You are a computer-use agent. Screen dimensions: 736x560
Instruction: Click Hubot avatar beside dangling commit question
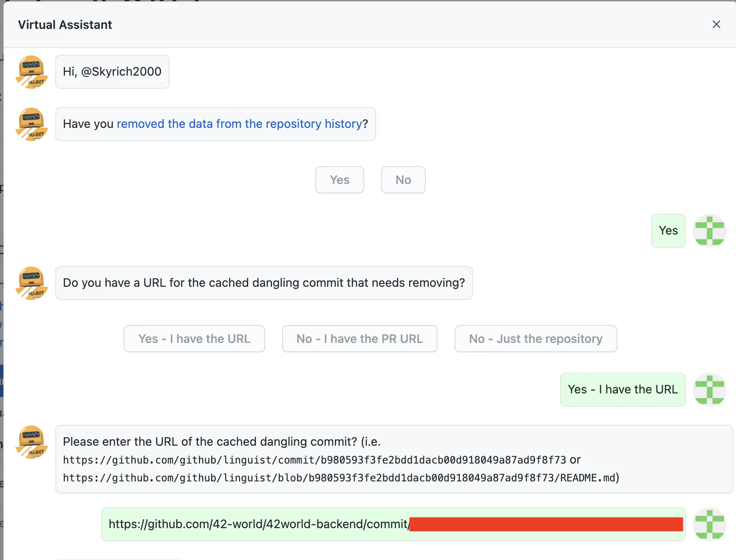click(x=31, y=283)
